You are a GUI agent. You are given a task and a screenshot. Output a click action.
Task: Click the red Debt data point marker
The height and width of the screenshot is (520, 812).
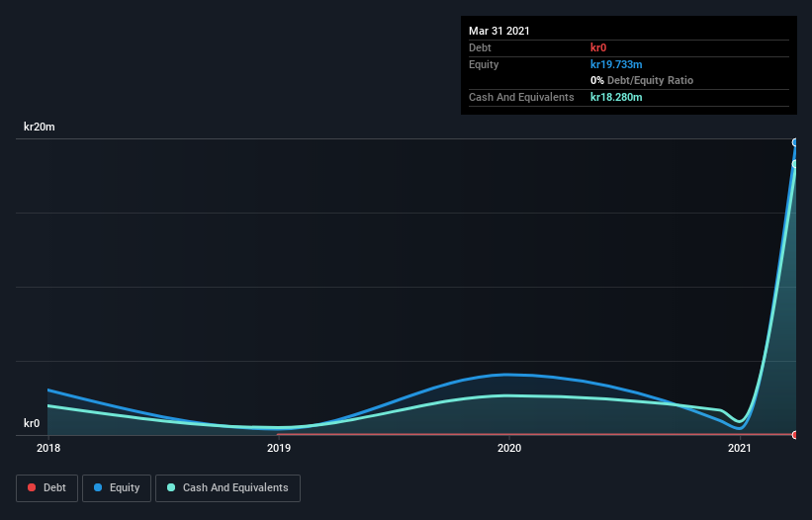795,435
